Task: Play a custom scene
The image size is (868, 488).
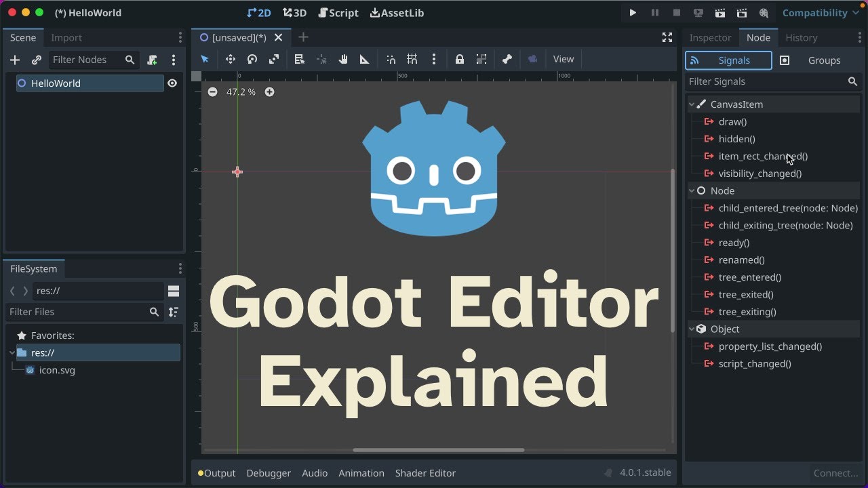Action: tap(742, 13)
